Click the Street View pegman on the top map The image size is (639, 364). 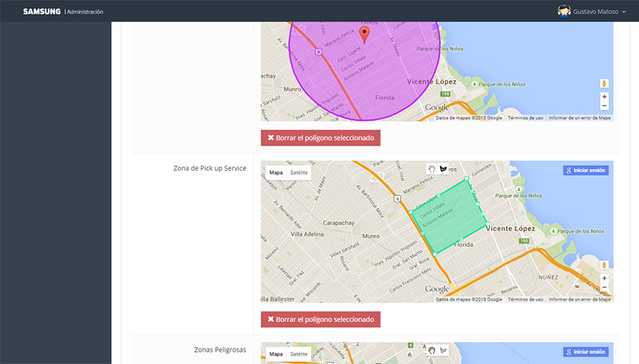point(605,83)
